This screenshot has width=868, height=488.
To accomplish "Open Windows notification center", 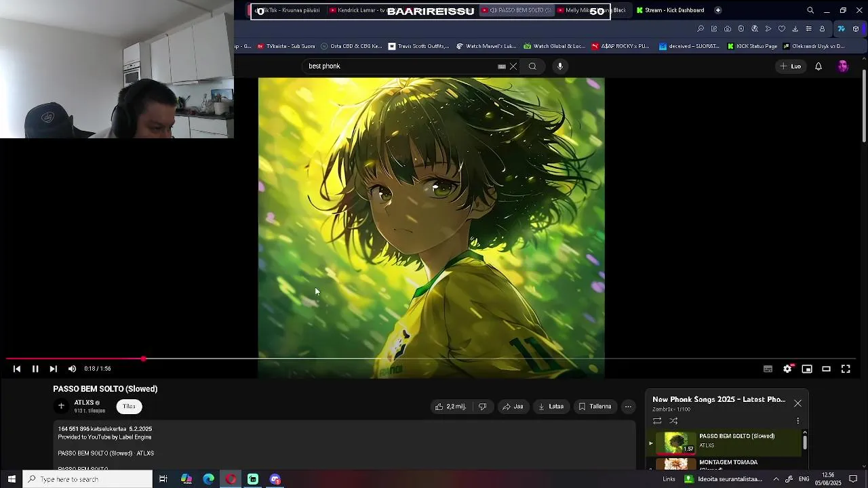I will [x=853, y=479].
